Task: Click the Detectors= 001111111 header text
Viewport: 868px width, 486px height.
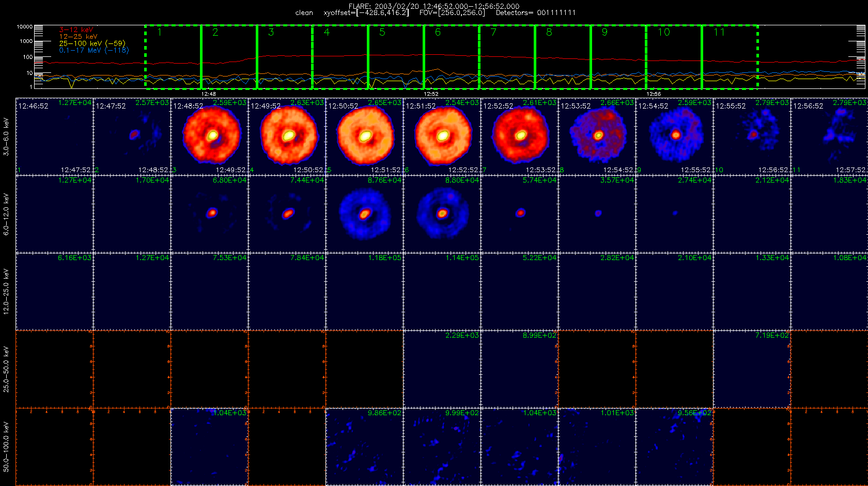Action: point(536,13)
